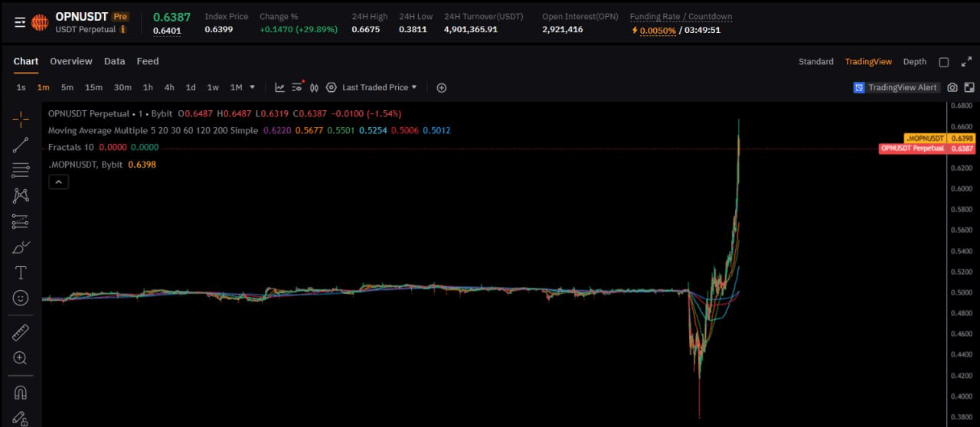Select the ruler measure tool
This screenshot has height=427, width=980.
click(x=21, y=332)
